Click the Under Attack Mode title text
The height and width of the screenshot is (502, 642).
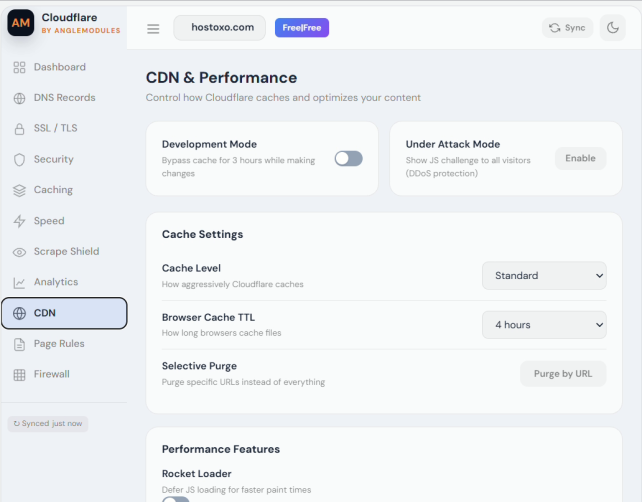[453, 145]
